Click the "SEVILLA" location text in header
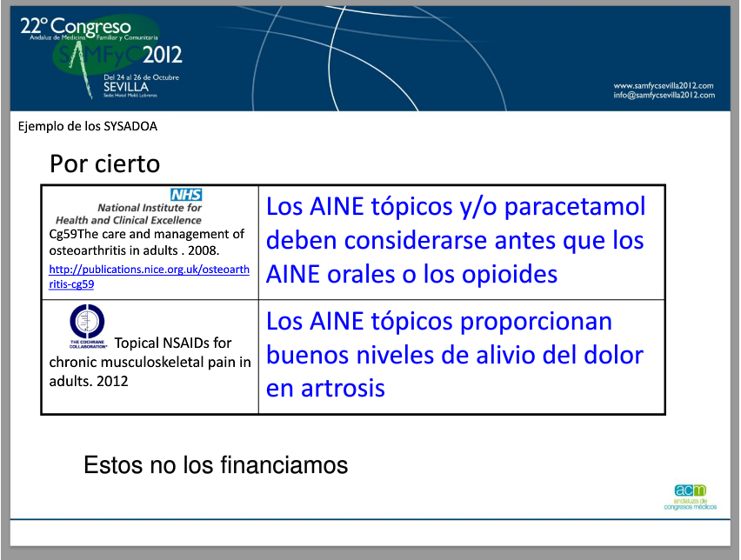This screenshot has width=741, height=560. pos(125,87)
